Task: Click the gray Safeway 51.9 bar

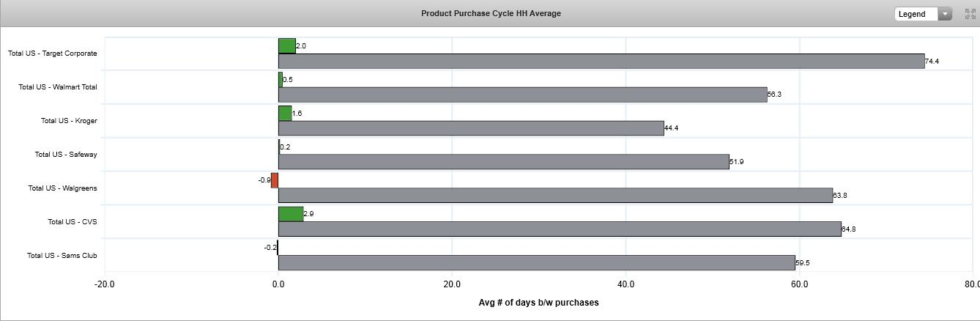Action: (x=503, y=162)
